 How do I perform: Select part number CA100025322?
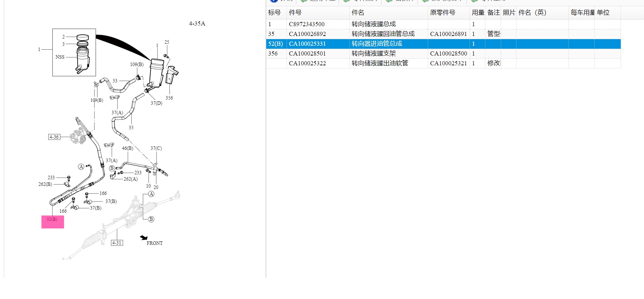click(307, 63)
